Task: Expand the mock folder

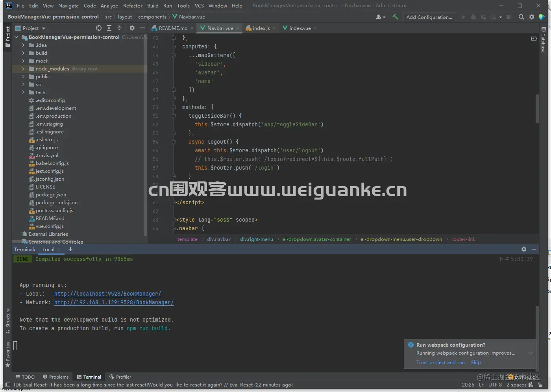Action: pos(23,61)
